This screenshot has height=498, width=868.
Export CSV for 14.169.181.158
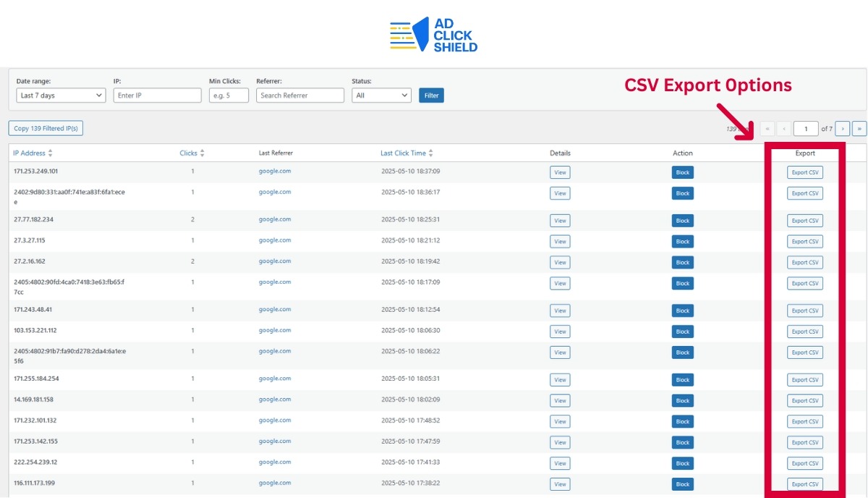tap(805, 401)
